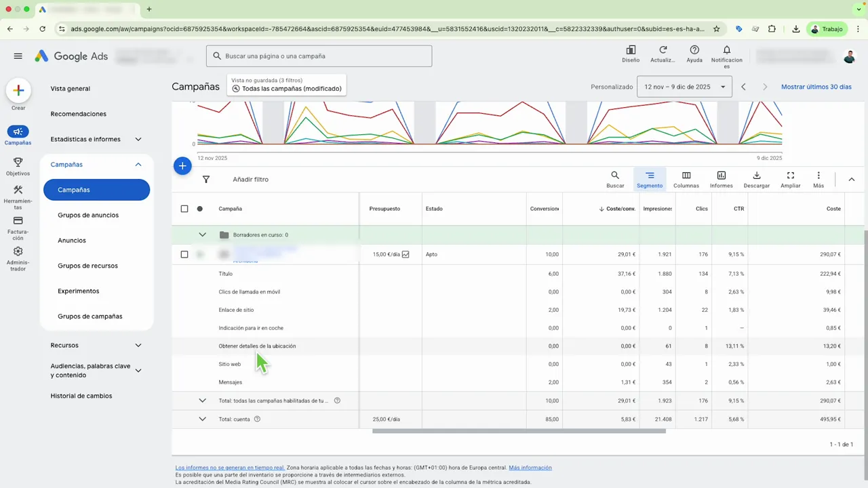
Task: Open the Ayuda help icon in the top bar
Action: coord(694,51)
